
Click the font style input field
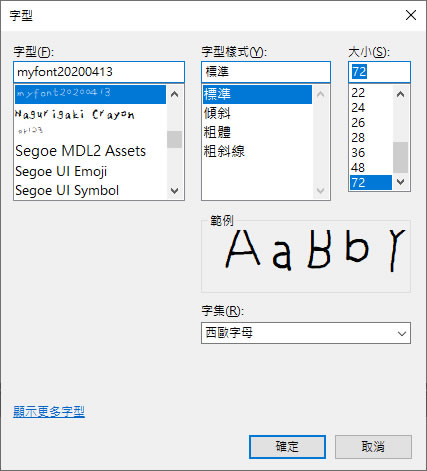pos(266,72)
